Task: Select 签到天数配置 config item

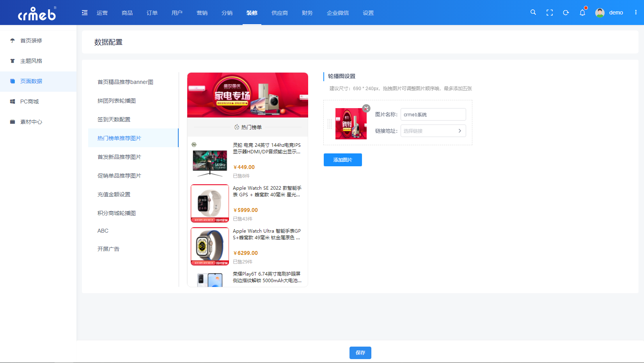Action: pyautogui.click(x=133, y=119)
